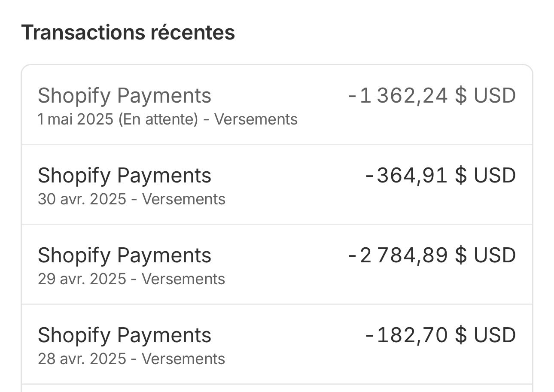Click the Shopify Payments label on the third row

coord(125,255)
